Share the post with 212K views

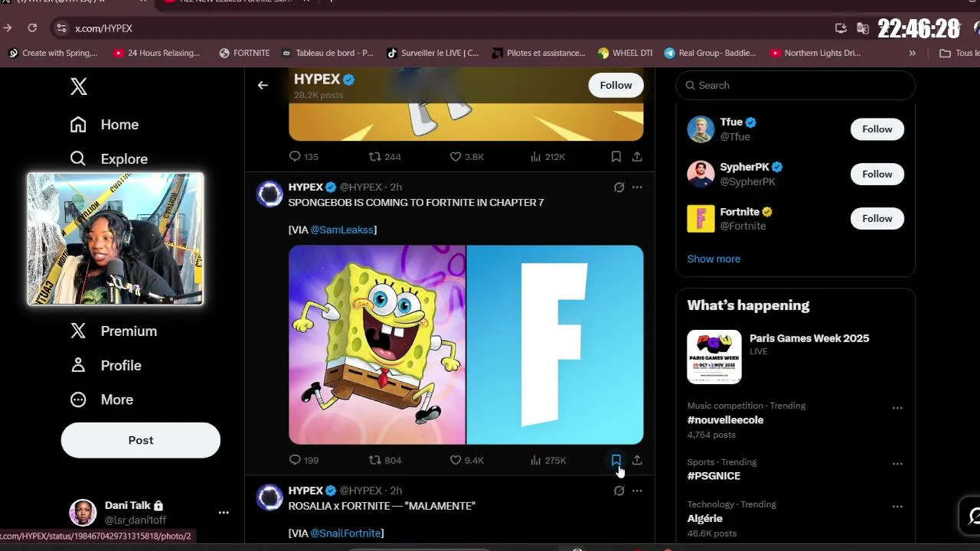coord(637,157)
